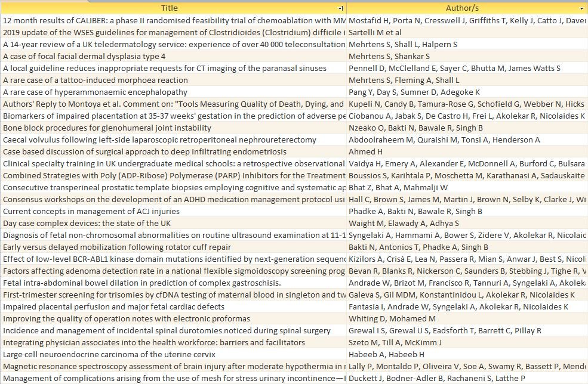Screen dimensions: 588x384
Task: Click 'Early versus delayed mobilization following rotator cuff repair'
Action: (174, 247)
